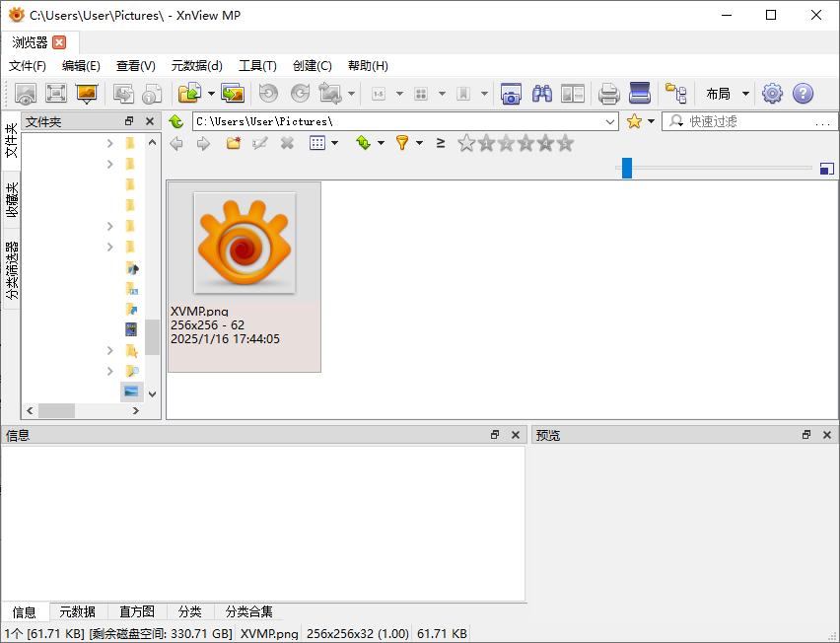Click the Compare images icon
Viewport: 840px width, 643px height.
573,94
